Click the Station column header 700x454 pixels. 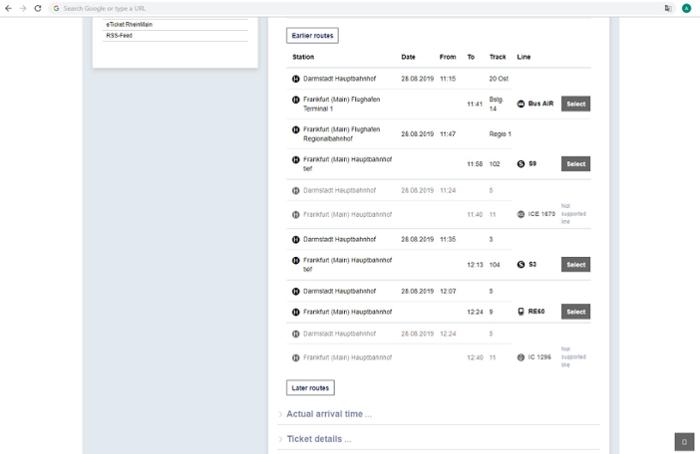303,57
